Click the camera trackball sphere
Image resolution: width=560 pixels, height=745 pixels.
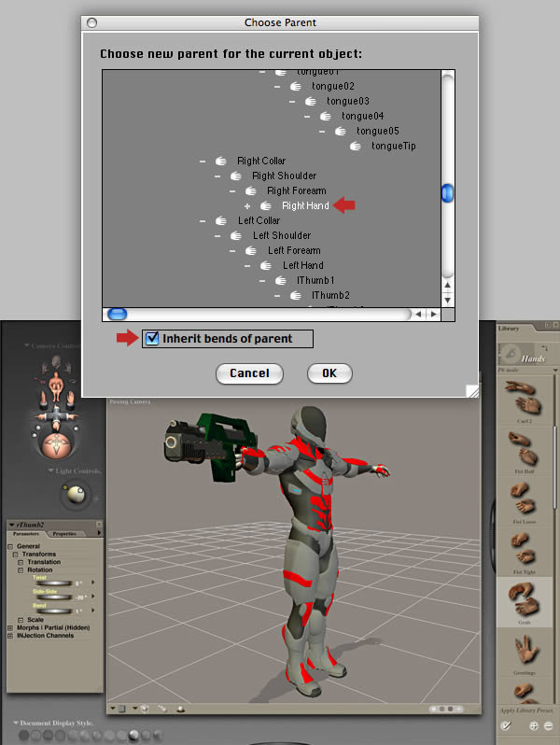click(56, 444)
